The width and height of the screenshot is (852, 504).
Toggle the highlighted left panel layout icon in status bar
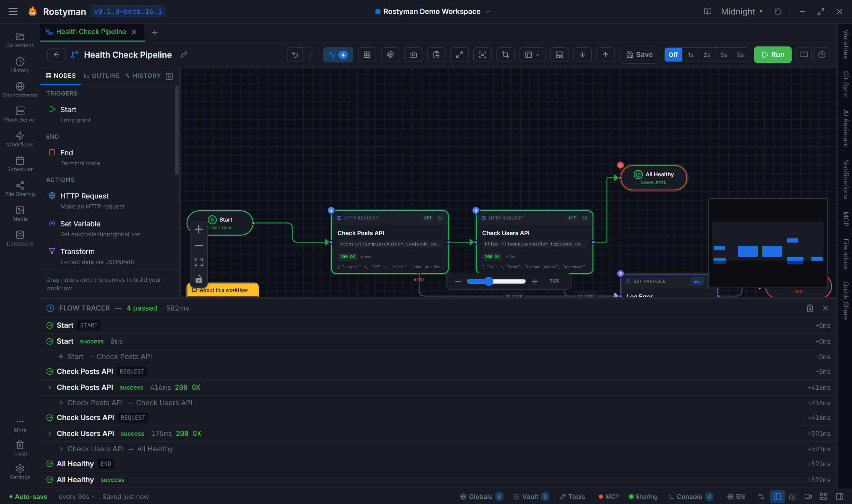coord(777,497)
